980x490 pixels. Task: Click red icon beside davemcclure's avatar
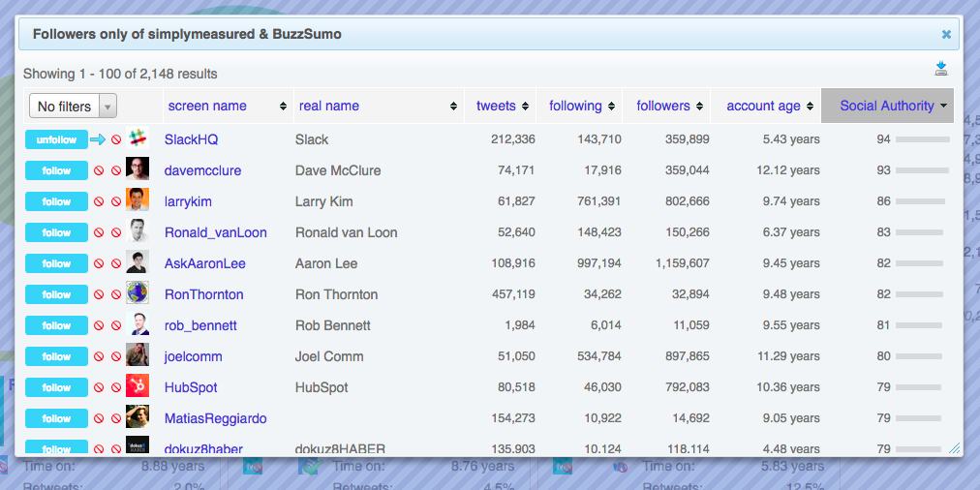pos(116,170)
